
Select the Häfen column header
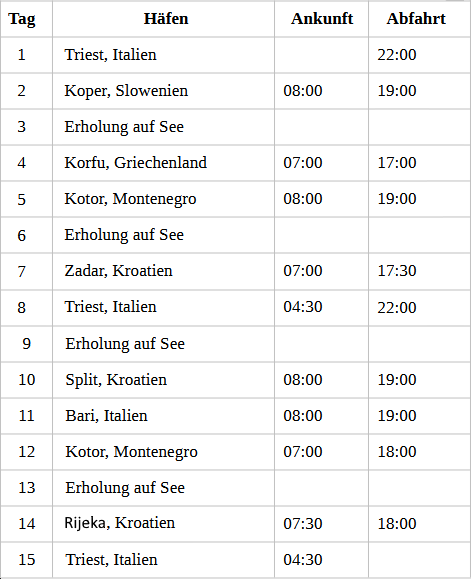pos(166,19)
